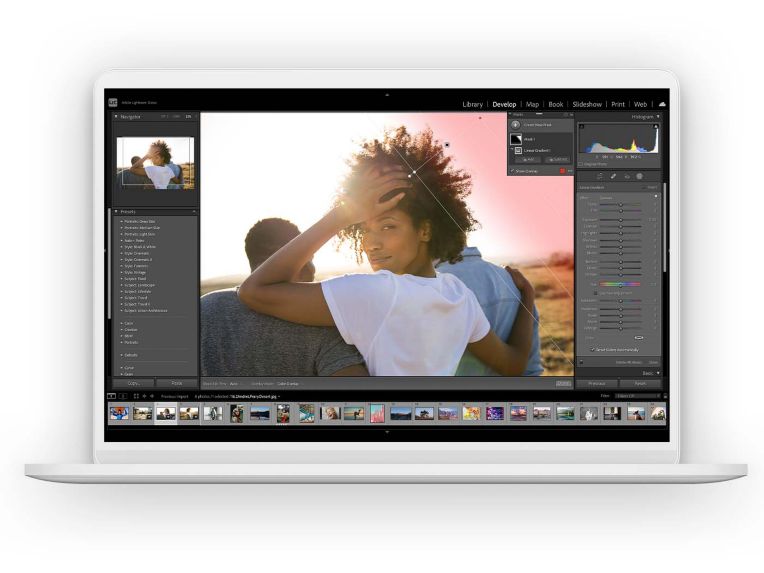The height and width of the screenshot is (573, 764).
Task: Select the Red Eye tool icon
Action: pyautogui.click(x=627, y=176)
